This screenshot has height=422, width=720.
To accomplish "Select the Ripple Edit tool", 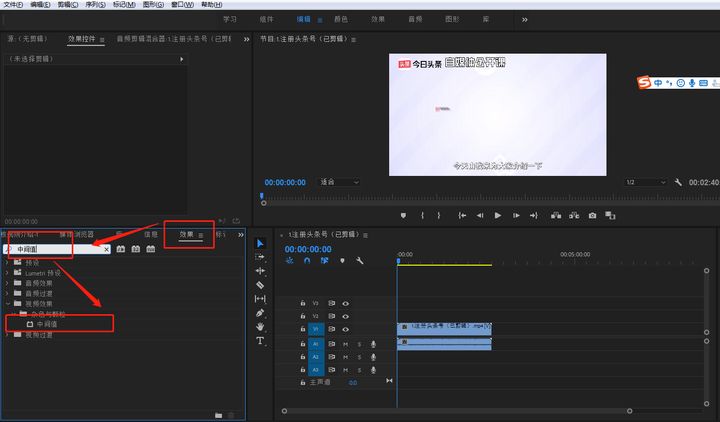I will click(260, 271).
